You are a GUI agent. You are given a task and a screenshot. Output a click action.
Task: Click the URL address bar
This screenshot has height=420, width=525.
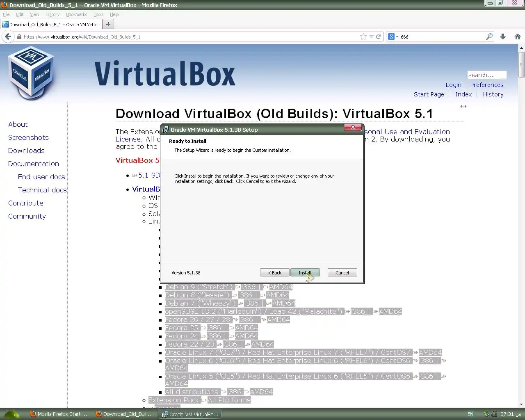(193, 37)
